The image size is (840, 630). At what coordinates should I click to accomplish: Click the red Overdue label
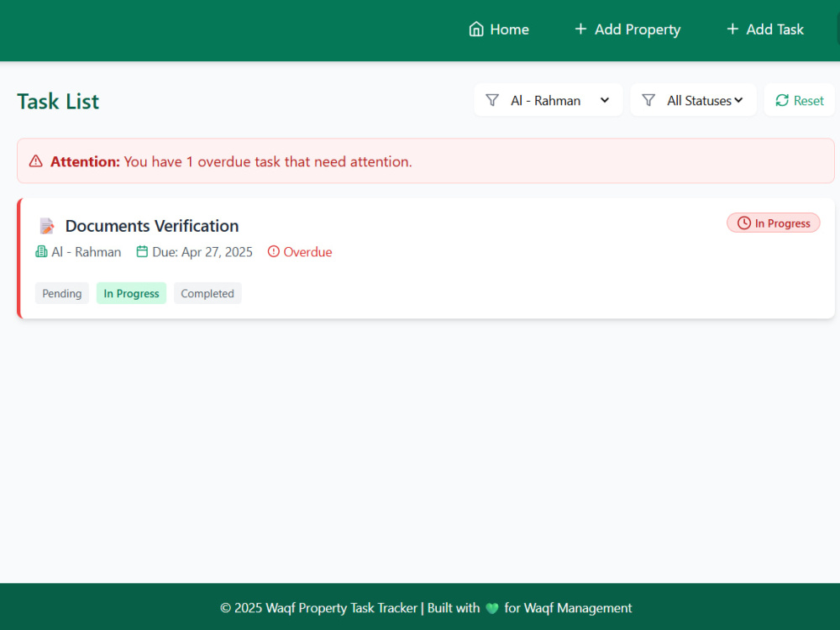(307, 252)
